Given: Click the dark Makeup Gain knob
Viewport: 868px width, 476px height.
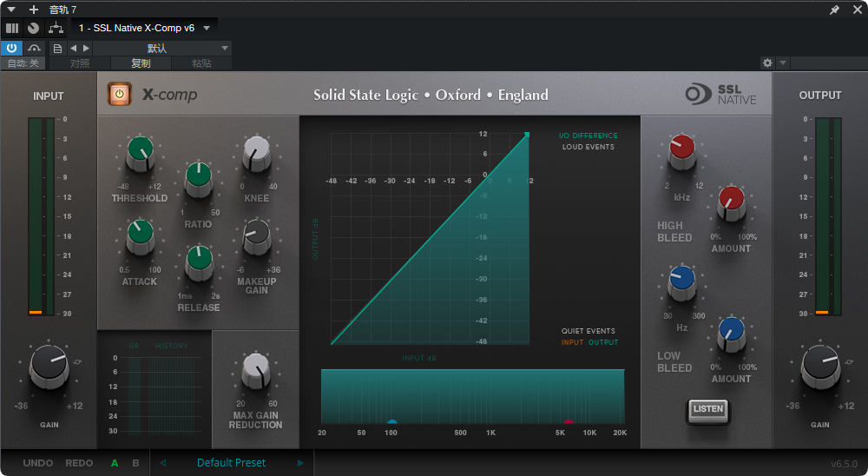Looking at the screenshot, I should tap(257, 236).
